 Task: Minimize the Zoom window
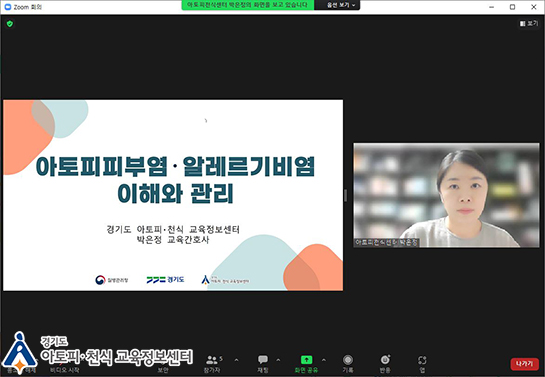pyautogui.click(x=491, y=7)
